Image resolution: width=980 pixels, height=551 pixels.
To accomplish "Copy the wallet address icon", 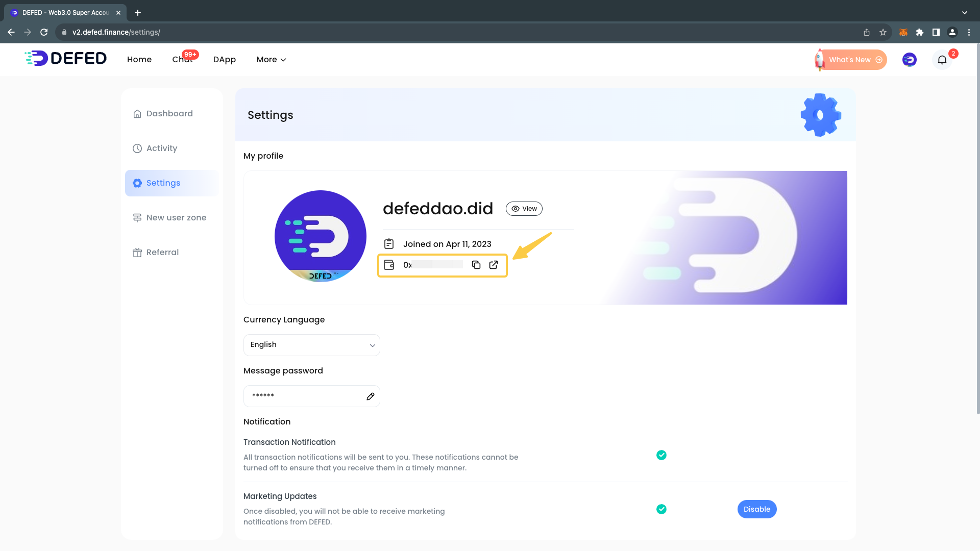I will point(476,265).
